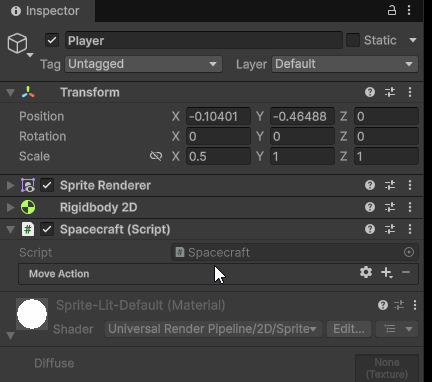
Task: Click the Position label
Action: 41,116
